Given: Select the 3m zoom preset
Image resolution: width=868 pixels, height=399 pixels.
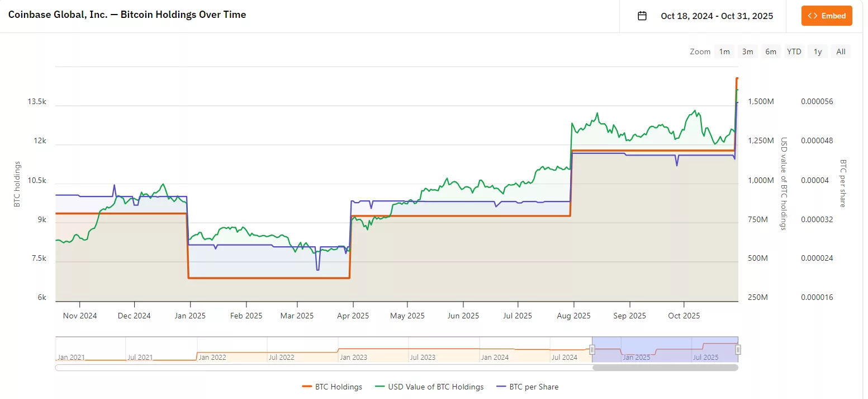Looking at the screenshot, I should (748, 51).
